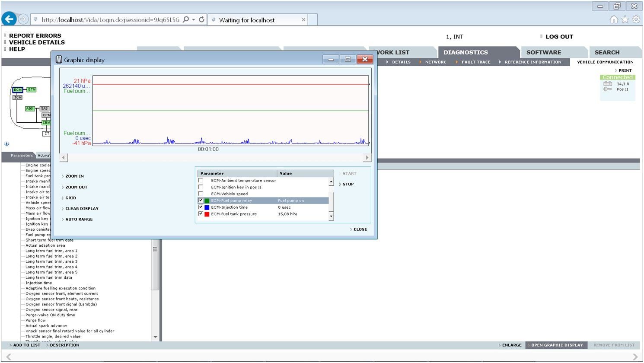The height and width of the screenshot is (363, 644).
Task: Click the AUTO RANGE option
Action: pyautogui.click(x=79, y=220)
